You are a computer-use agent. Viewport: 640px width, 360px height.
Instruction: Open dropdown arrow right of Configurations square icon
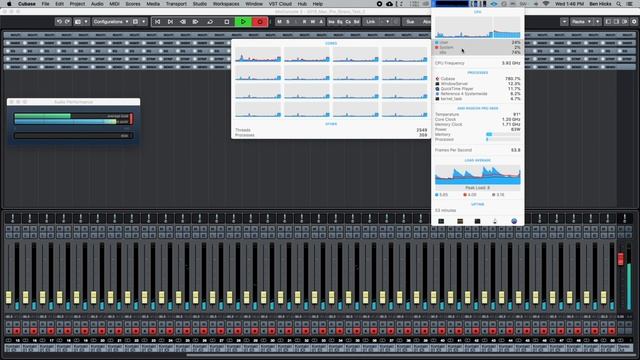144,22
